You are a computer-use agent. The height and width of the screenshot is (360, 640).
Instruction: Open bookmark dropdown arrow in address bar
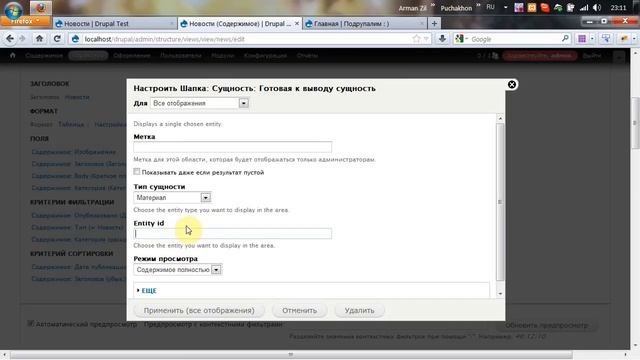click(426, 39)
